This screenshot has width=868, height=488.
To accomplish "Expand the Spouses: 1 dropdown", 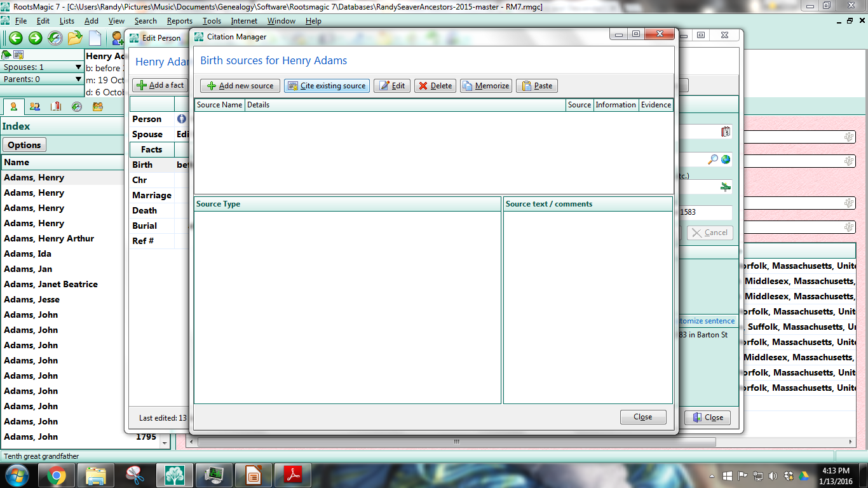I will 78,67.
